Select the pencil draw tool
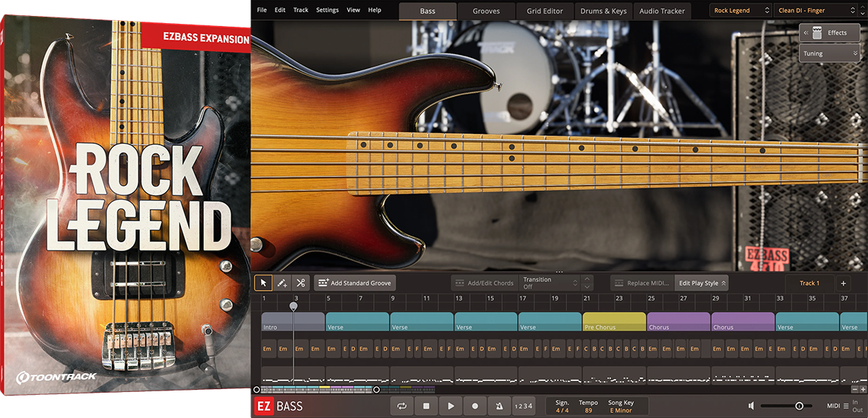Screen dimensions: 868x418 tap(283, 283)
